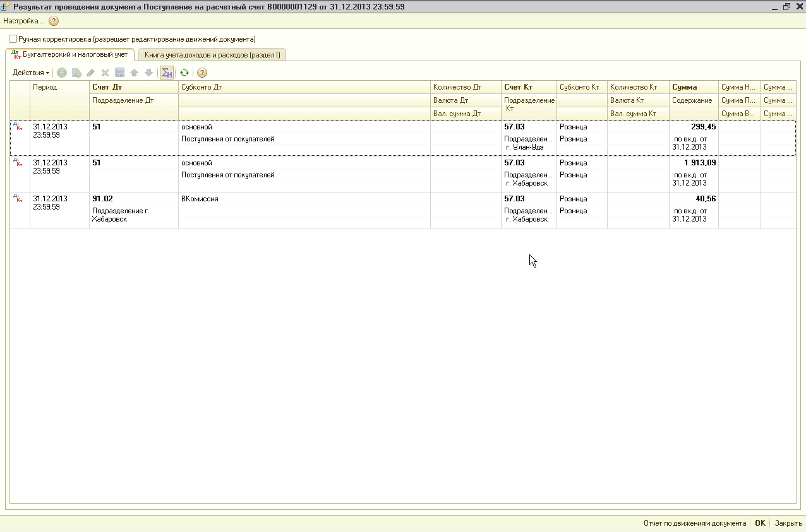This screenshot has width=806, height=532.
Task: Switch to Книга учета доходов и расходов tab
Action: tap(212, 55)
